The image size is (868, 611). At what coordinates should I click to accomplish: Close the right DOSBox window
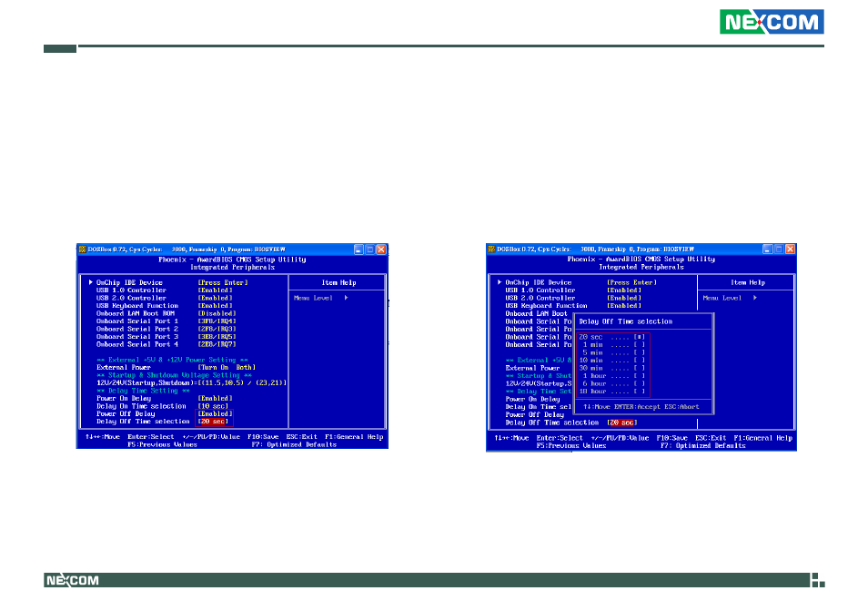pyautogui.click(x=790, y=249)
